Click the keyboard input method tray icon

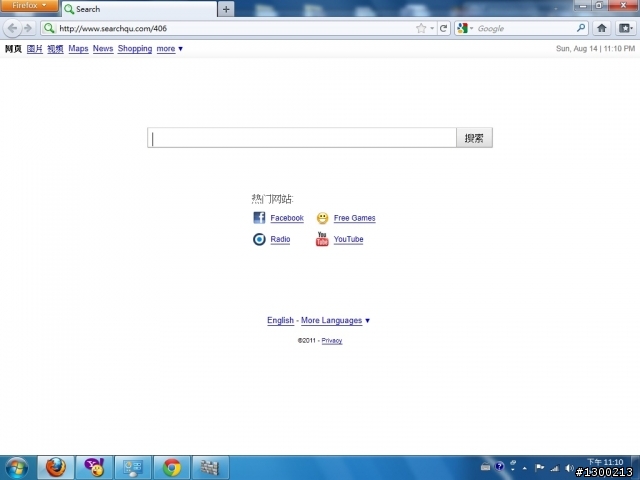[485, 467]
